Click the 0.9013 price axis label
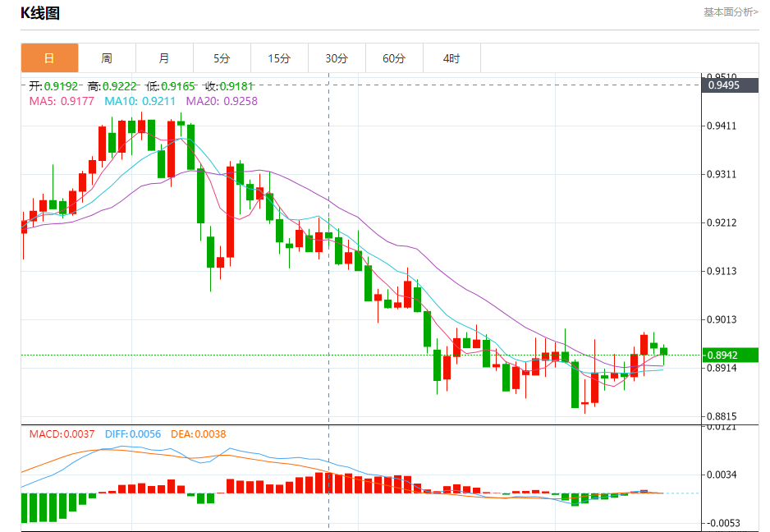The image size is (770, 532). (x=722, y=320)
